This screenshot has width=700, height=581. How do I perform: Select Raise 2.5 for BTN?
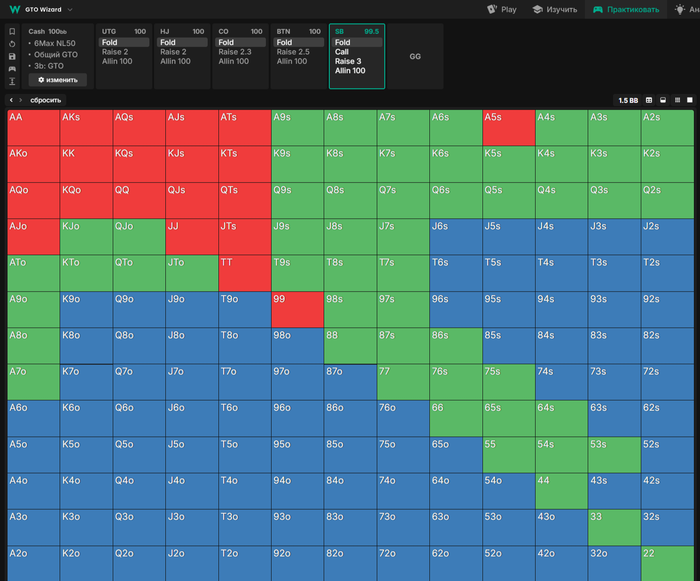[x=293, y=52]
